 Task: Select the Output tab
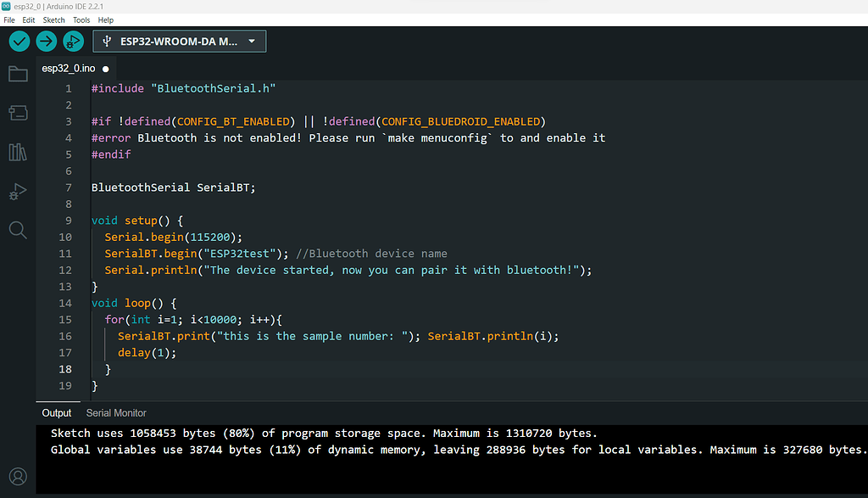tap(57, 413)
